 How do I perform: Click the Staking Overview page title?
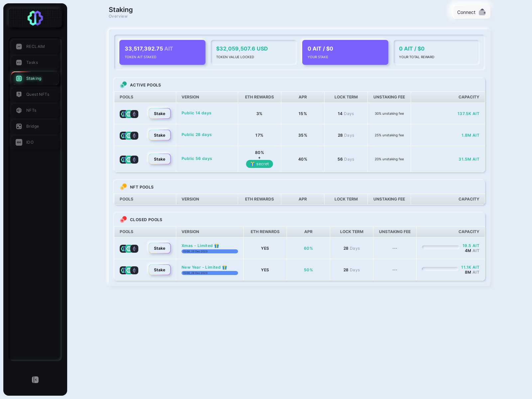tap(121, 12)
